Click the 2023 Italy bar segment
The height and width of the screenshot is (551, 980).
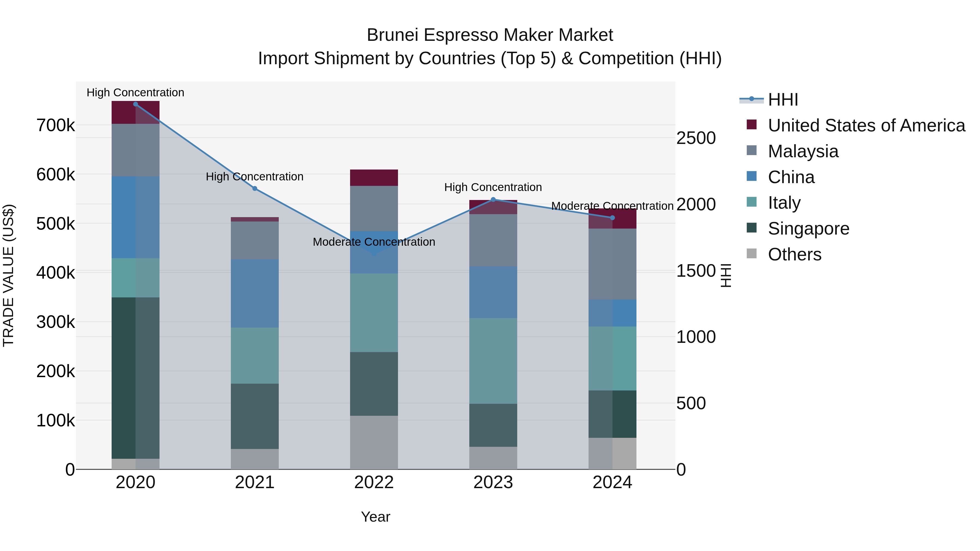[493, 361]
